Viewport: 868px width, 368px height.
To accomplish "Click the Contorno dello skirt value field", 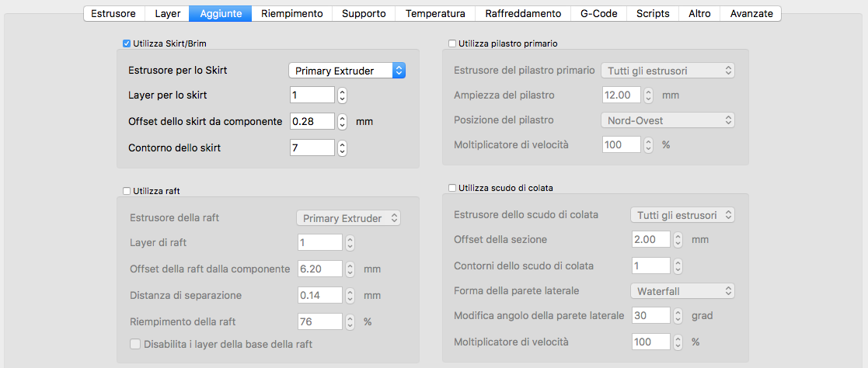I will pyautogui.click(x=312, y=148).
